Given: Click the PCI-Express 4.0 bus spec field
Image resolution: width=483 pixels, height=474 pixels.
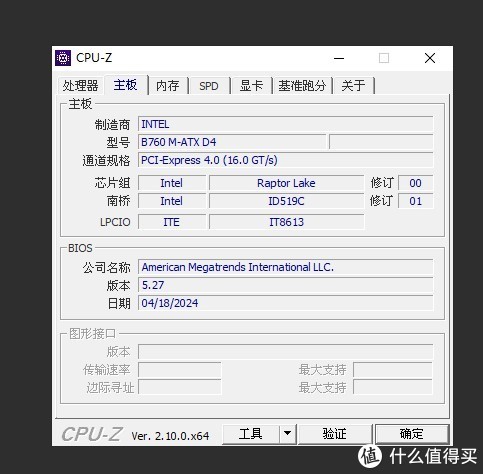Looking at the screenshot, I should click(286, 160).
